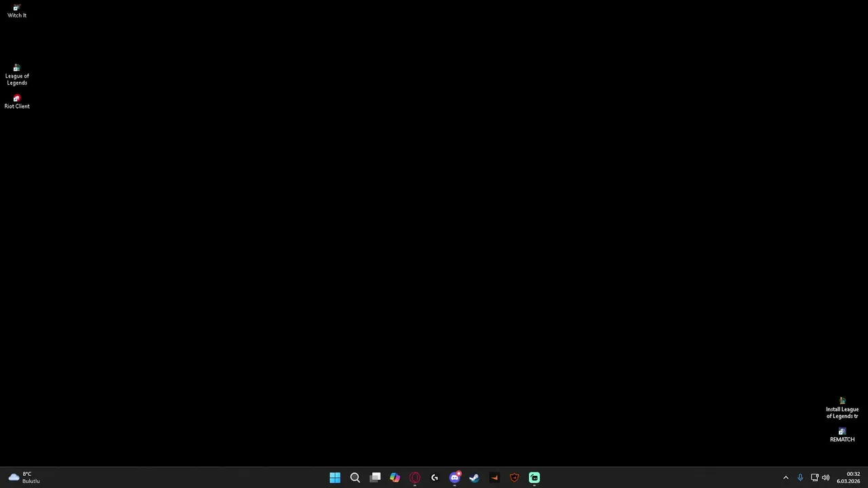Open Discord from the taskbar

click(455, 478)
